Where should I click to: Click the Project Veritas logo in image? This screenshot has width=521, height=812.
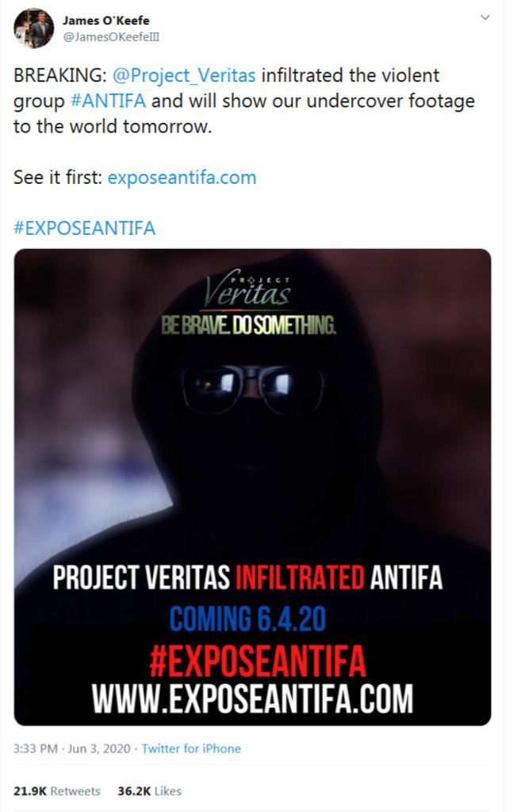point(247,288)
